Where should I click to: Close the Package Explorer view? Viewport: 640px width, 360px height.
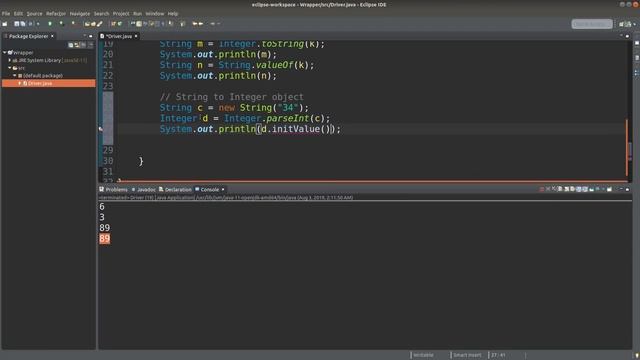coord(52,36)
